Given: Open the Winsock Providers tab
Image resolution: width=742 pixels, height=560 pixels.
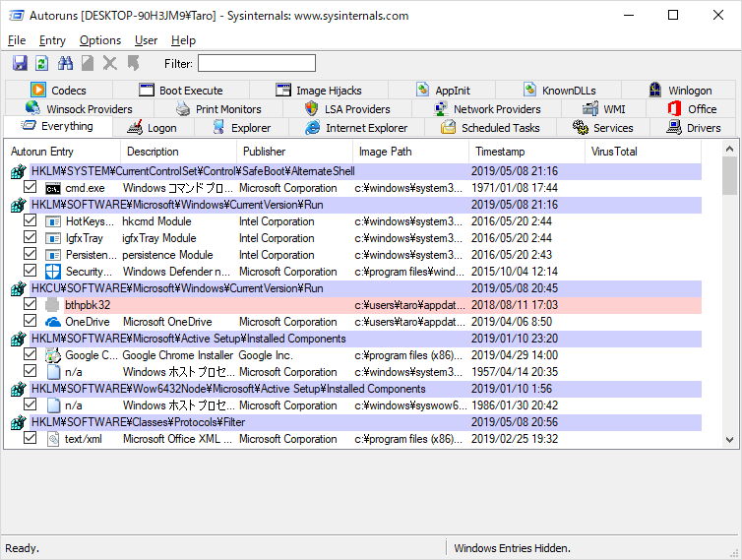Looking at the screenshot, I should (79, 109).
